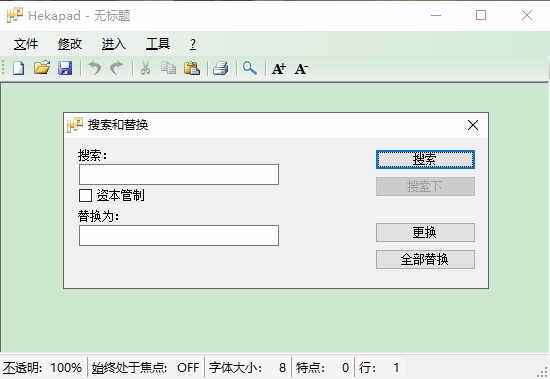Open the 文件 menu
This screenshot has width=550, height=379.
click(x=26, y=44)
